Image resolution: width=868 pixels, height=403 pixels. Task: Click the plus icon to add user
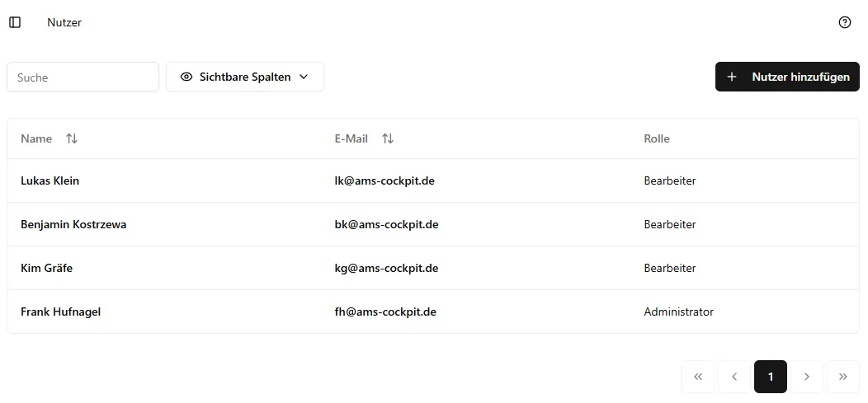click(x=732, y=77)
